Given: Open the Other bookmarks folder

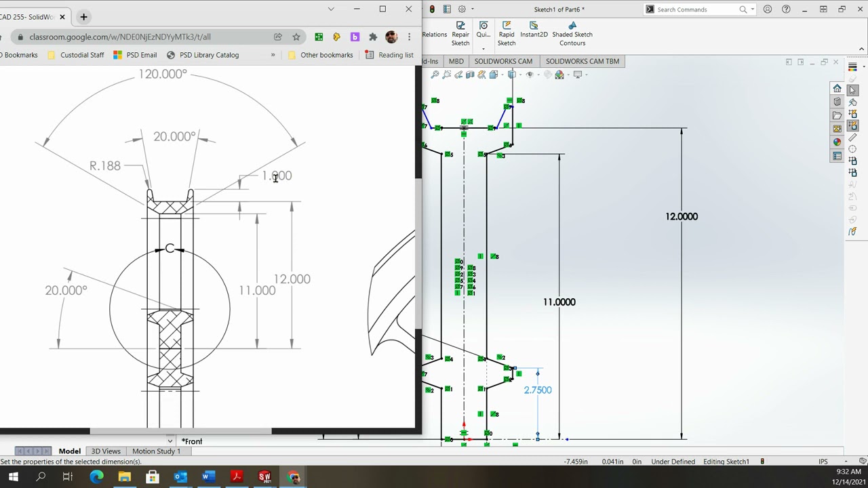Looking at the screenshot, I should [320, 55].
